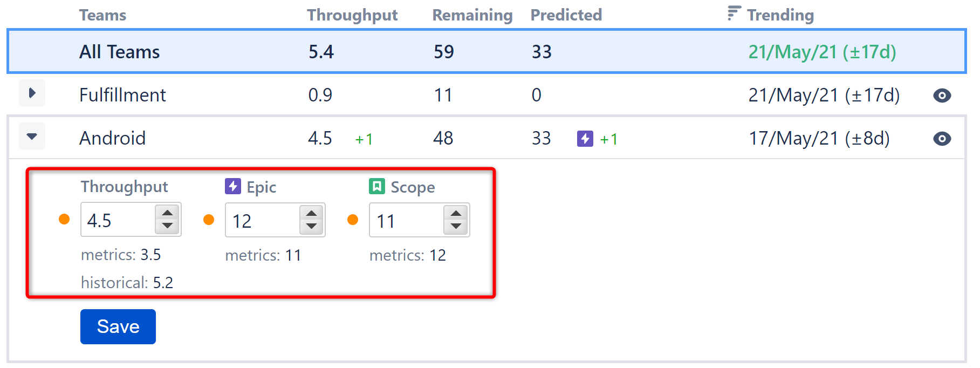The height and width of the screenshot is (368, 980).
Task: Click the Predicted column header
Action: 566,15
